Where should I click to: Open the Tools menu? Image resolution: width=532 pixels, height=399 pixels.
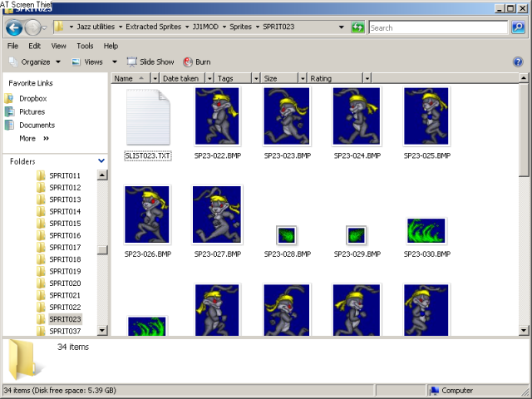pos(85,46)
